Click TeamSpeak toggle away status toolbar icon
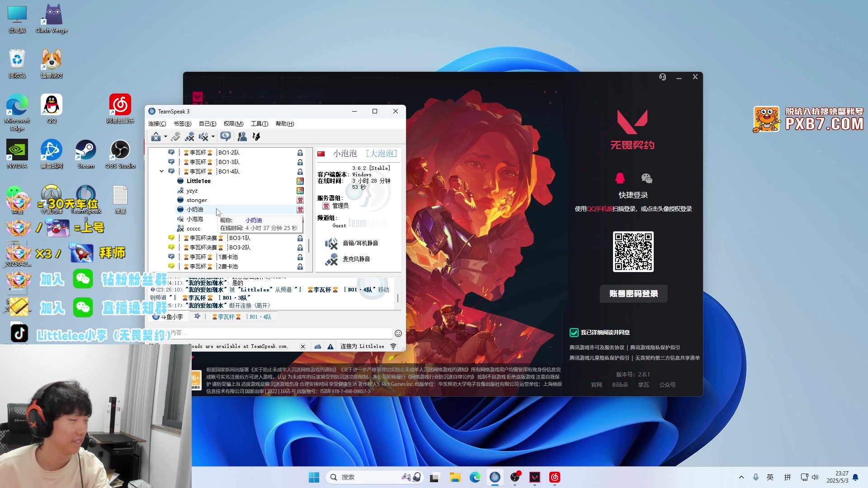 pos(176,136)
